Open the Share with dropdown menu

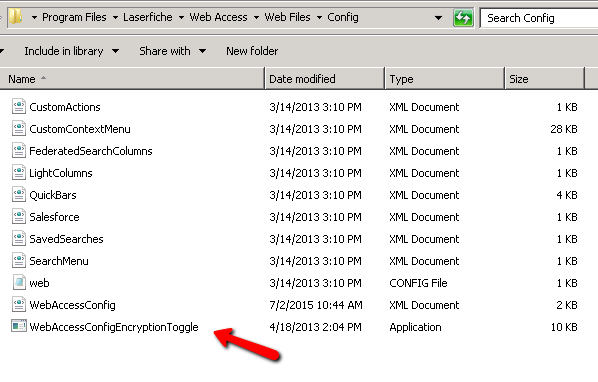click(x=172, y=51)
